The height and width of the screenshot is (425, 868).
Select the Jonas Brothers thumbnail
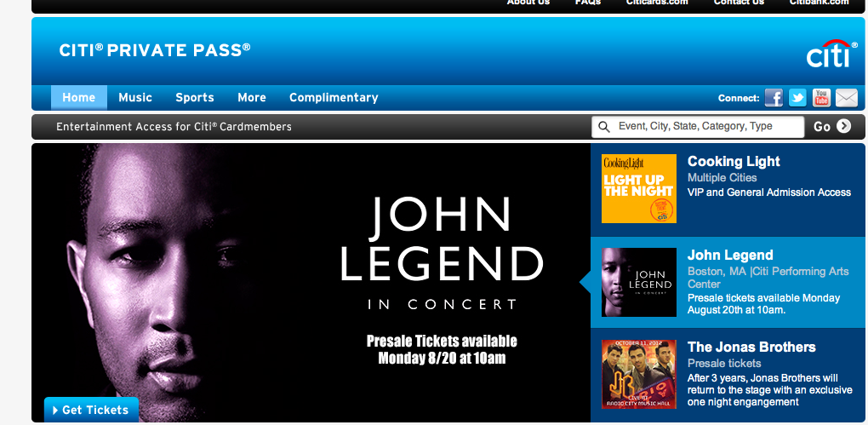pos(639,374)
